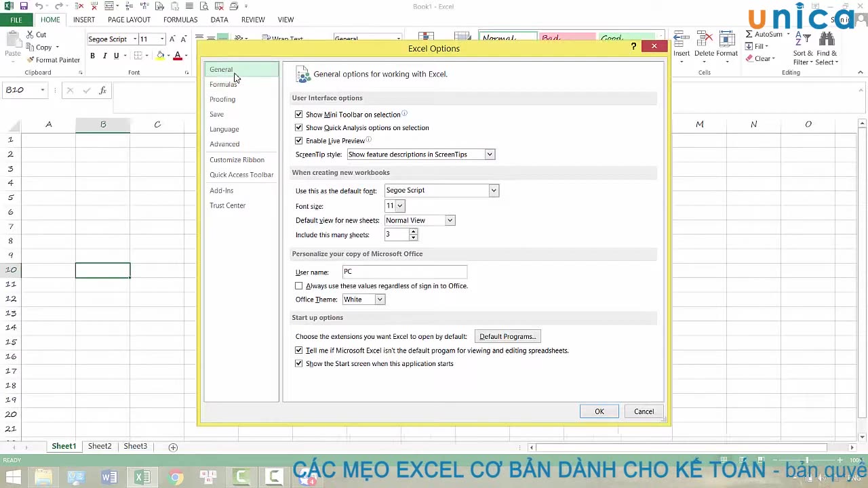Open the ScreenTip style dropdown
The height and width of the screenshot is (488, 868).
click(489, 155)
